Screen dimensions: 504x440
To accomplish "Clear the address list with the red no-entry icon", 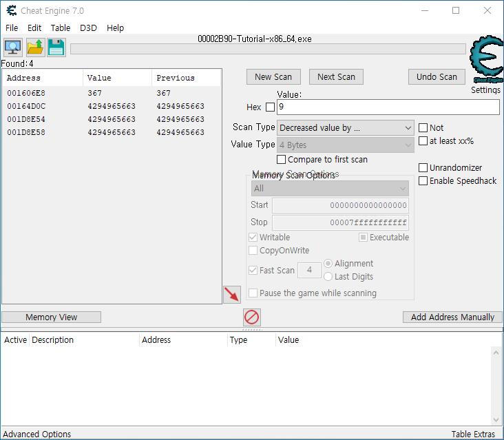I will pos(252,317).
